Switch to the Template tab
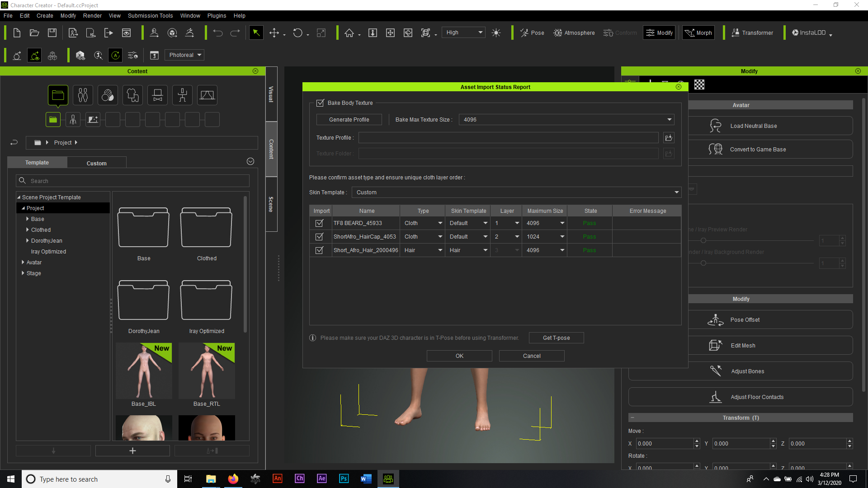This screenshot has height=488, width=868. [37, 163]
